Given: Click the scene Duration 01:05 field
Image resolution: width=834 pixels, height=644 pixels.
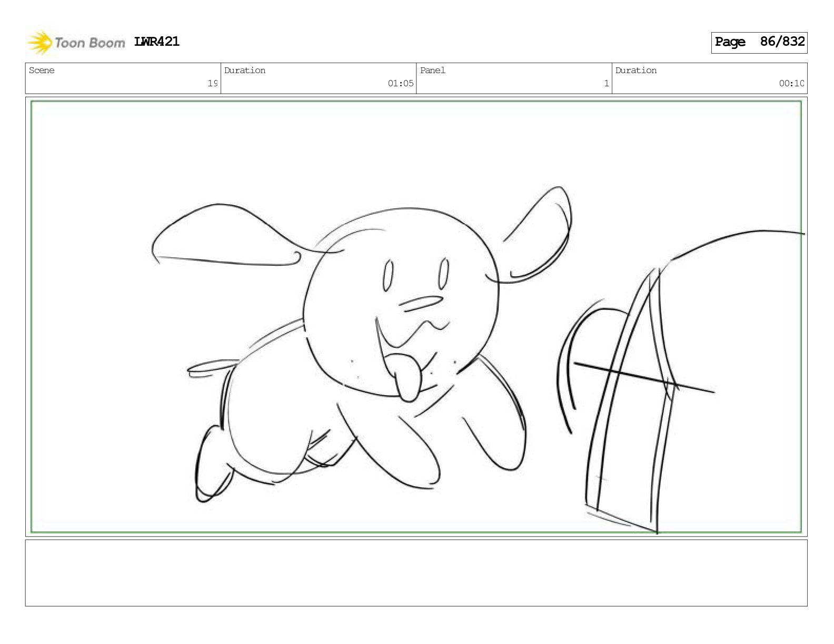Looking at the screenshot, I should pos(319,78).
